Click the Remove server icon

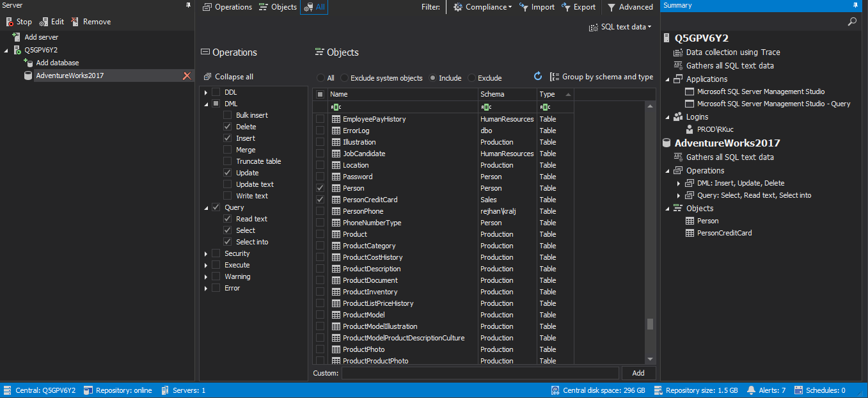(x=75, y=22)
